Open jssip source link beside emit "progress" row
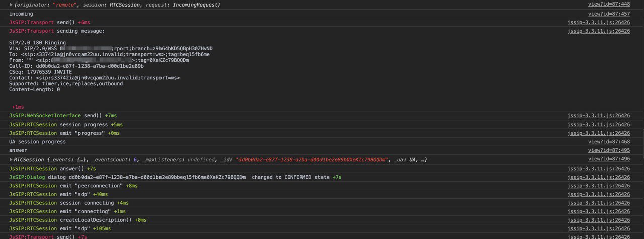The width and height of the screenshot is (644, 239). pos(599,133)
